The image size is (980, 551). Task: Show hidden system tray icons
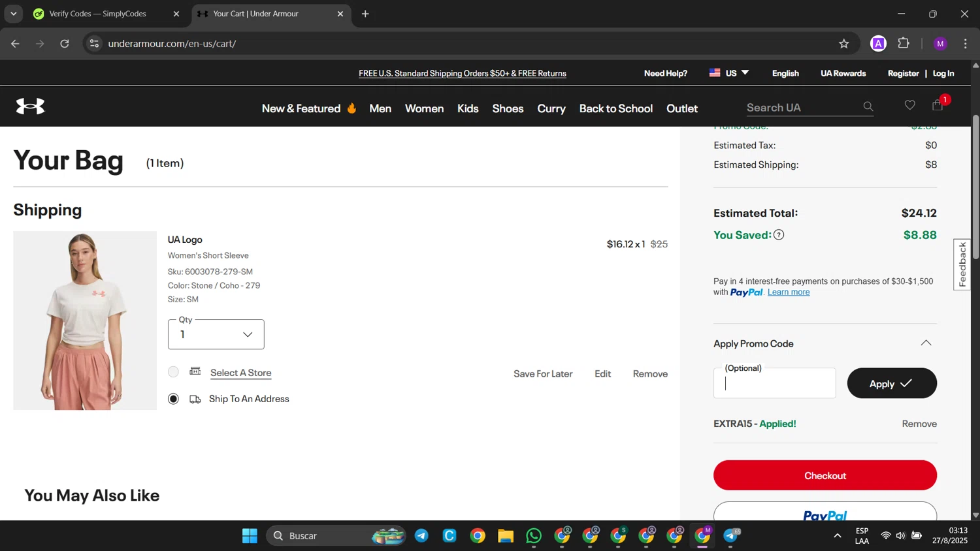pos(837,536)
